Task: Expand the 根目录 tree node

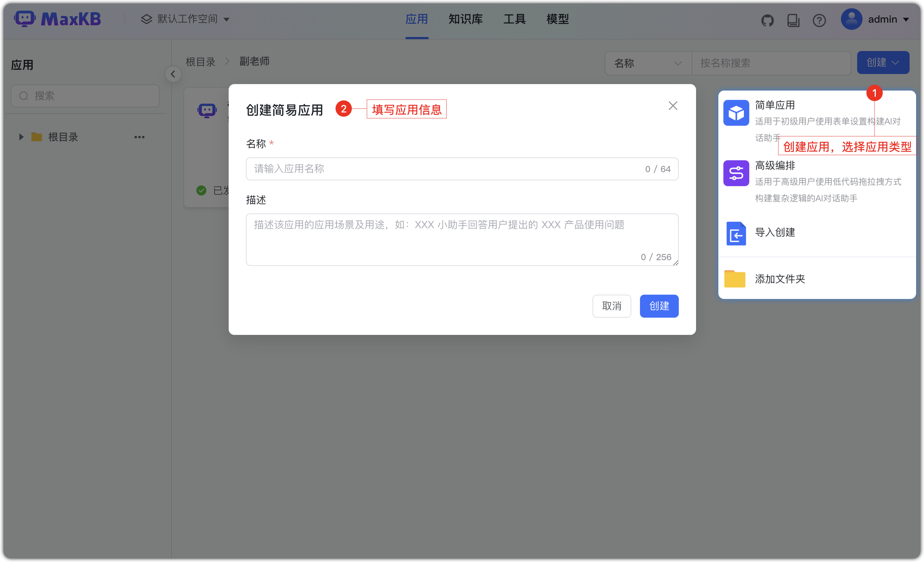Action: [21, 137]
